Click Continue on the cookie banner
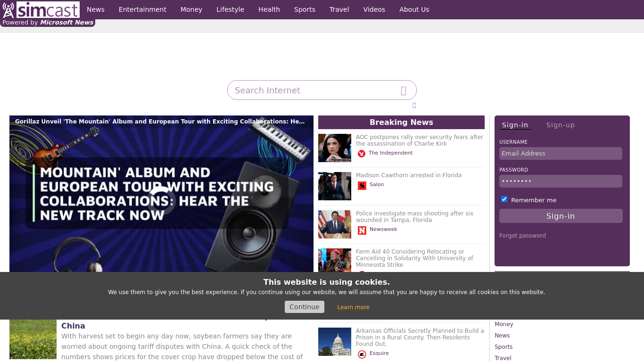This screenshot has height=362, width=644. coord(305,307)
